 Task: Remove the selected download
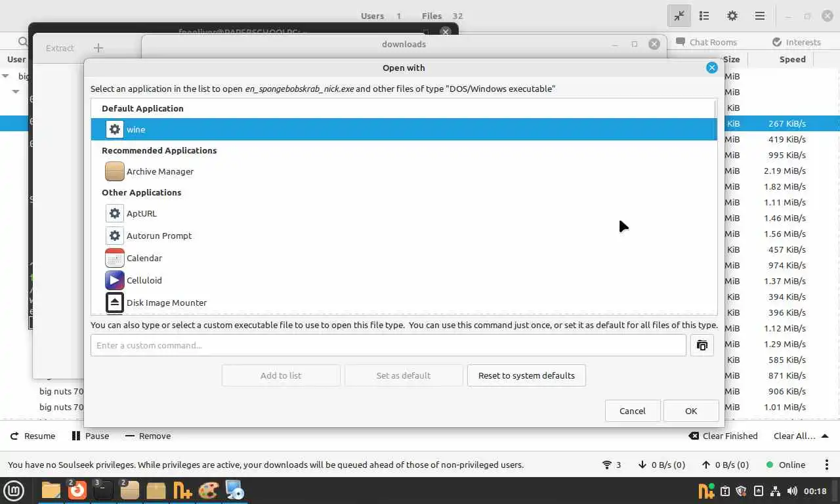click(148, 436)
